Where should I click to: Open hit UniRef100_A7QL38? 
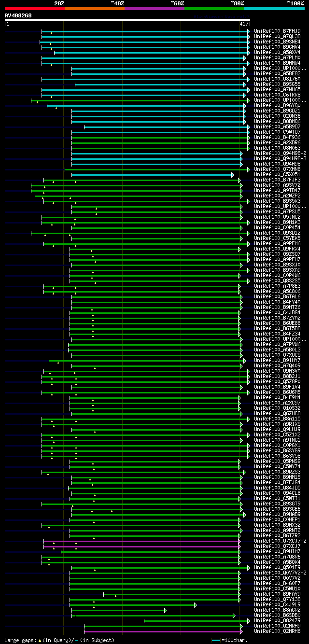click(x=277, y=36)
